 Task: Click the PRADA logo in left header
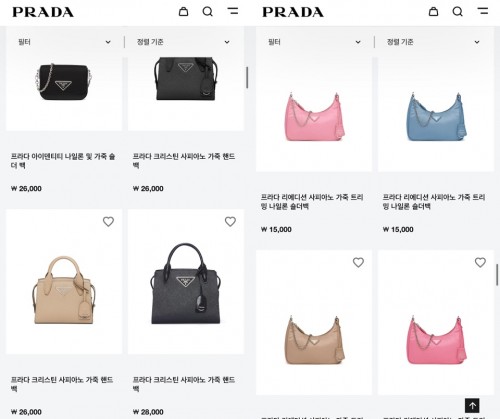point(43,12)
